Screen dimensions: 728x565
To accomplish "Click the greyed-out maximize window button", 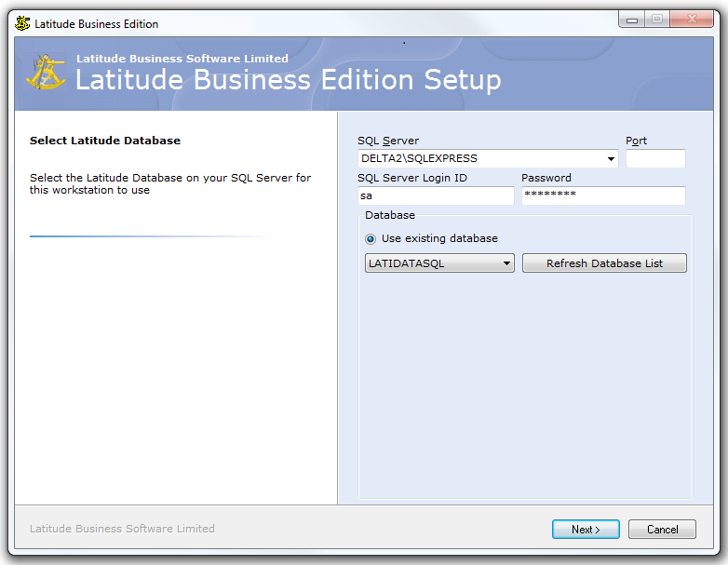I will point(657,19).
